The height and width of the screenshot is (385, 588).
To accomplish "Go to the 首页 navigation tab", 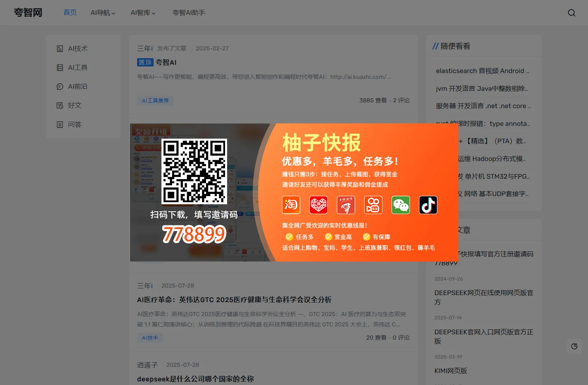I will point(70,13).
